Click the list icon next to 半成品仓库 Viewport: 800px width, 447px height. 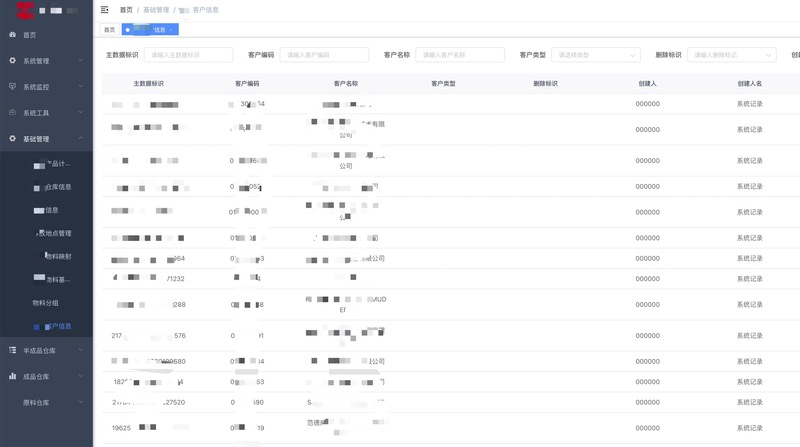12,350
